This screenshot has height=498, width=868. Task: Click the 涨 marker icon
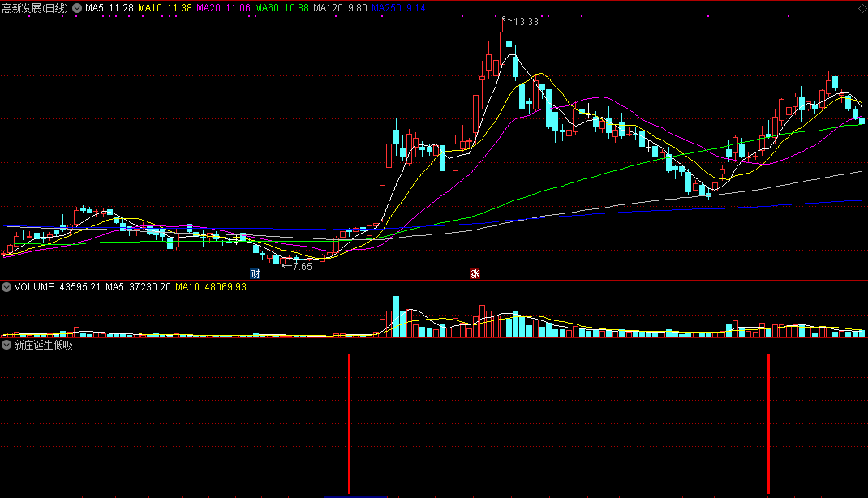click(x=475, y=274)
